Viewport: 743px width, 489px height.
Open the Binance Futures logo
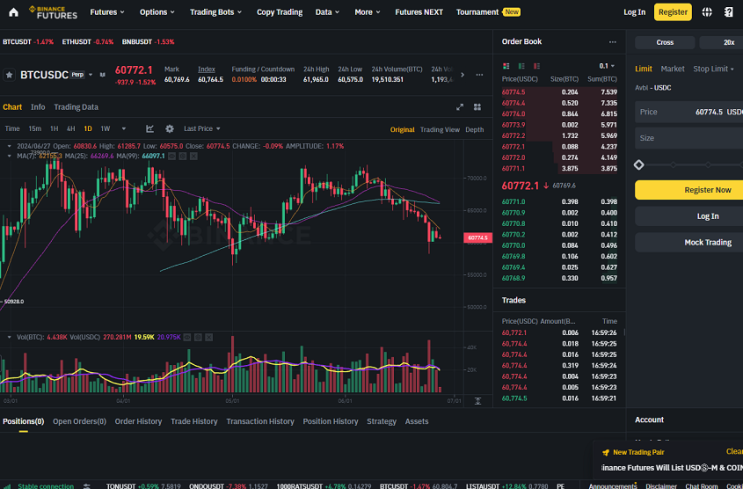[x=53, y=12]
